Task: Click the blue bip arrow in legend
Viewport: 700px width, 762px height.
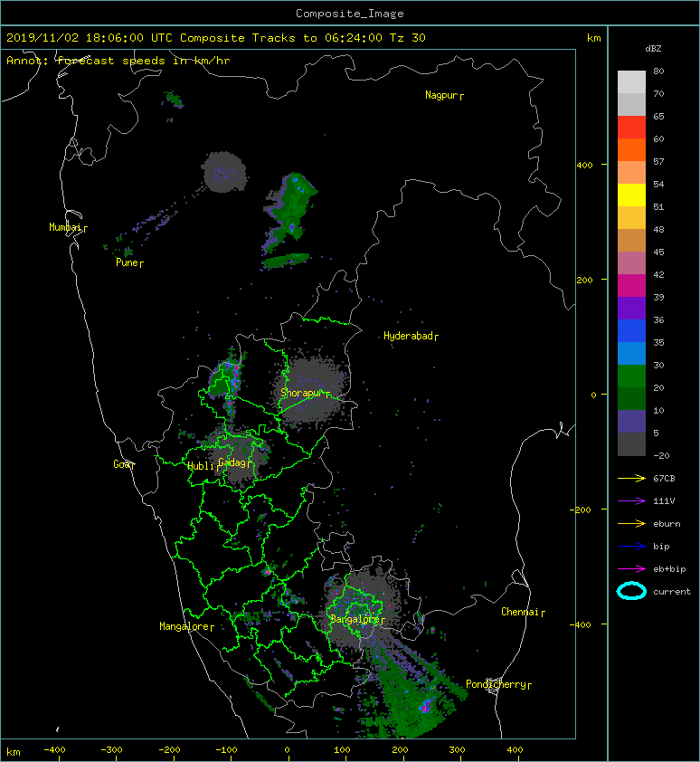Action: [631, 547]
